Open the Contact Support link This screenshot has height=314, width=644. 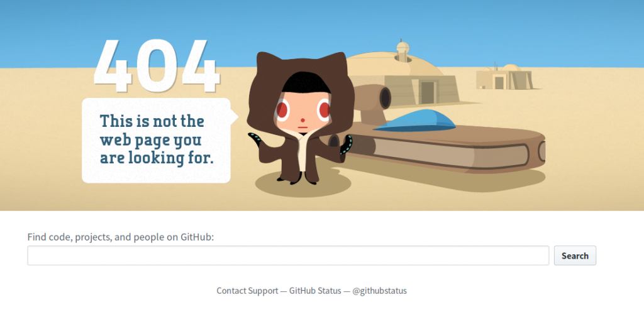click(x=247, y=291)
